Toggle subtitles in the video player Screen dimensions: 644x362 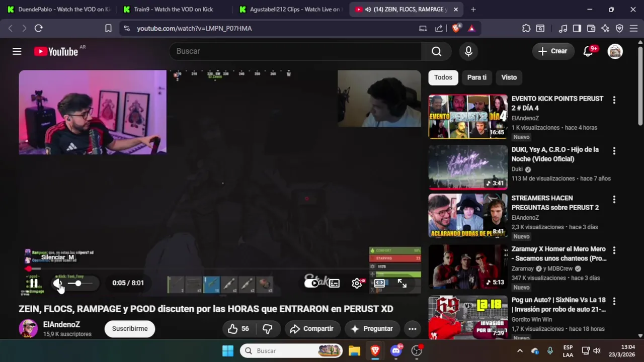point(334,283)
